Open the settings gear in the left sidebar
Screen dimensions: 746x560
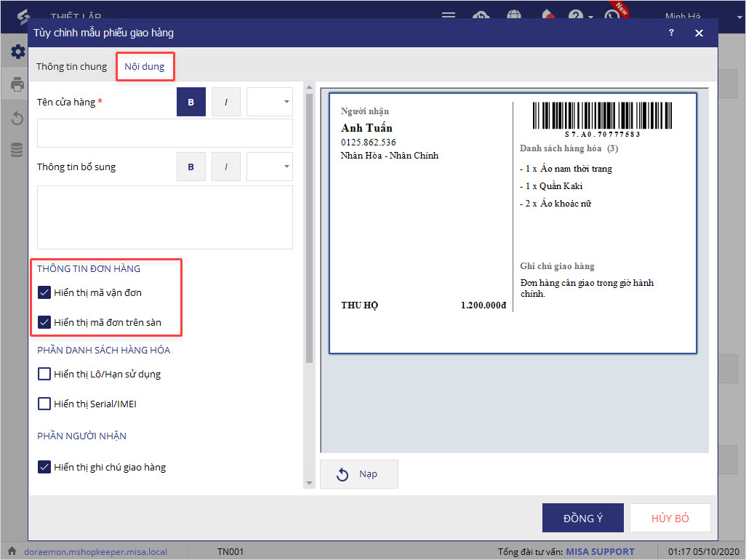pos(17,52)
